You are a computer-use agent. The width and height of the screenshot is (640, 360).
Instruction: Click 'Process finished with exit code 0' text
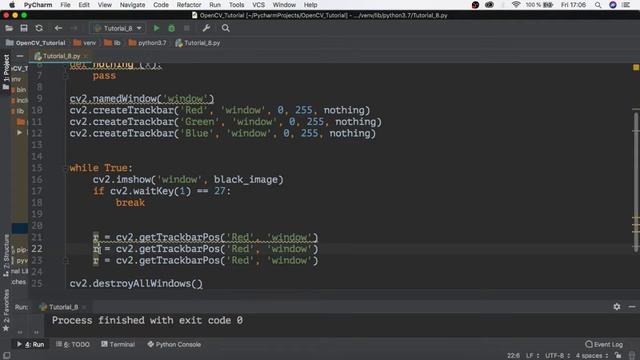147,320
